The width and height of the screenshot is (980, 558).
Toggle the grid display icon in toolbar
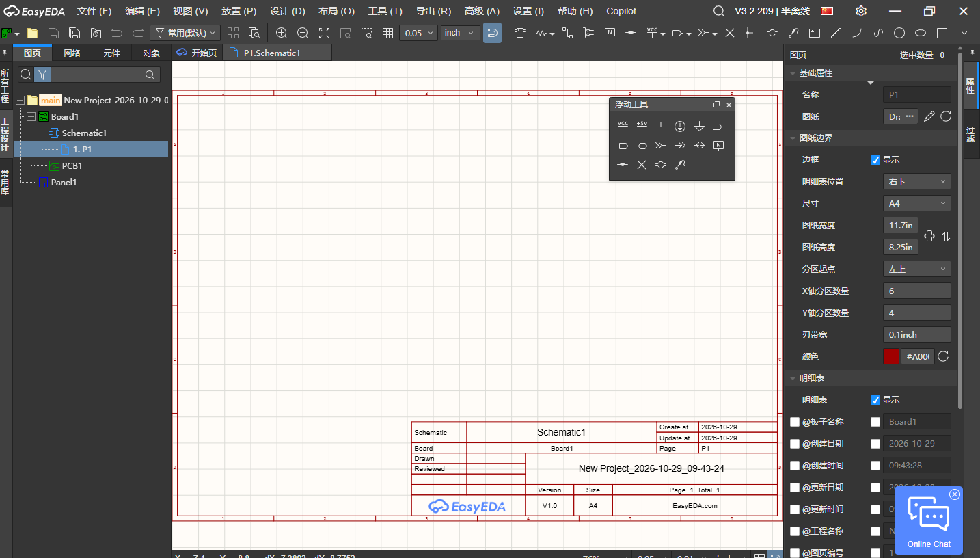(387, 33)
